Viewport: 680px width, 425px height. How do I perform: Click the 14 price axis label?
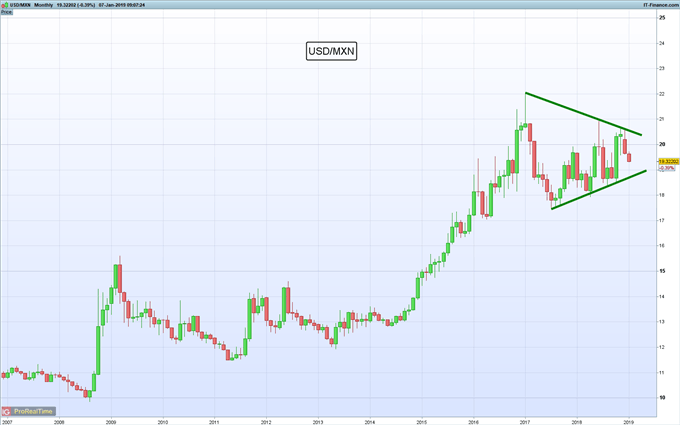pyautogui.click(x=662, y=297)
